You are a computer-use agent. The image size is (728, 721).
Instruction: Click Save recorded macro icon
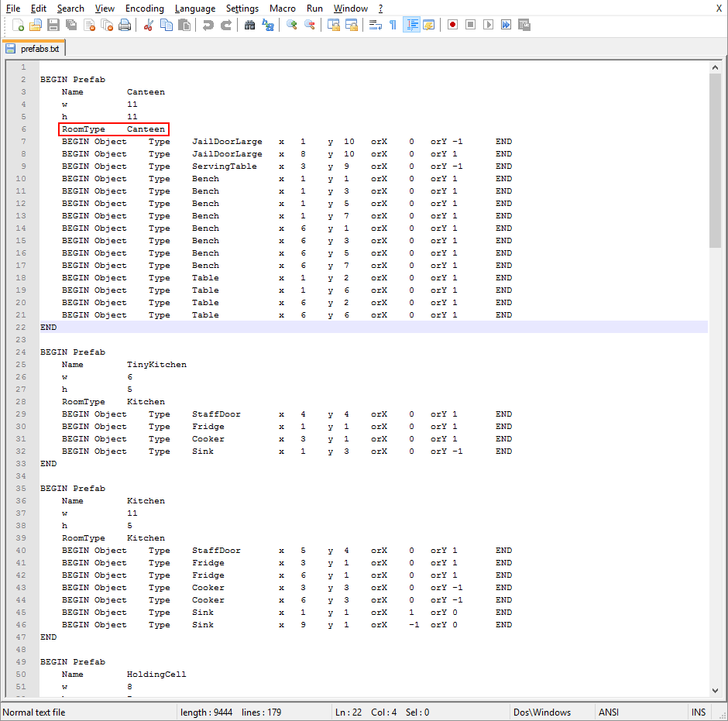tap(524, 25)
